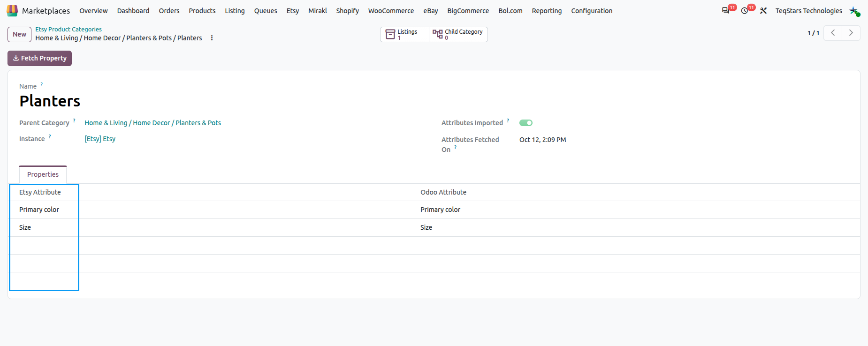Screen dimensions: 868x346
Task: Open the discuss messages icon
Action: pos(725,10)
